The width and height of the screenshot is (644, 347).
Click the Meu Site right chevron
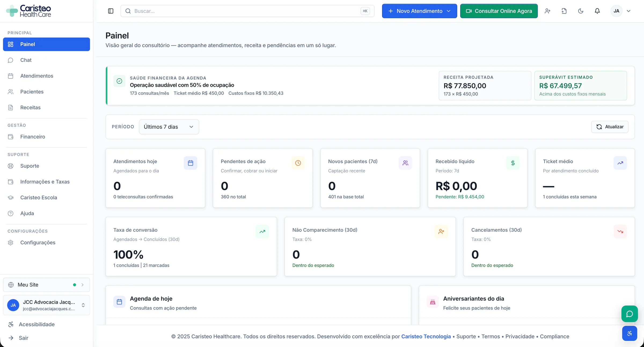(82, 285)
